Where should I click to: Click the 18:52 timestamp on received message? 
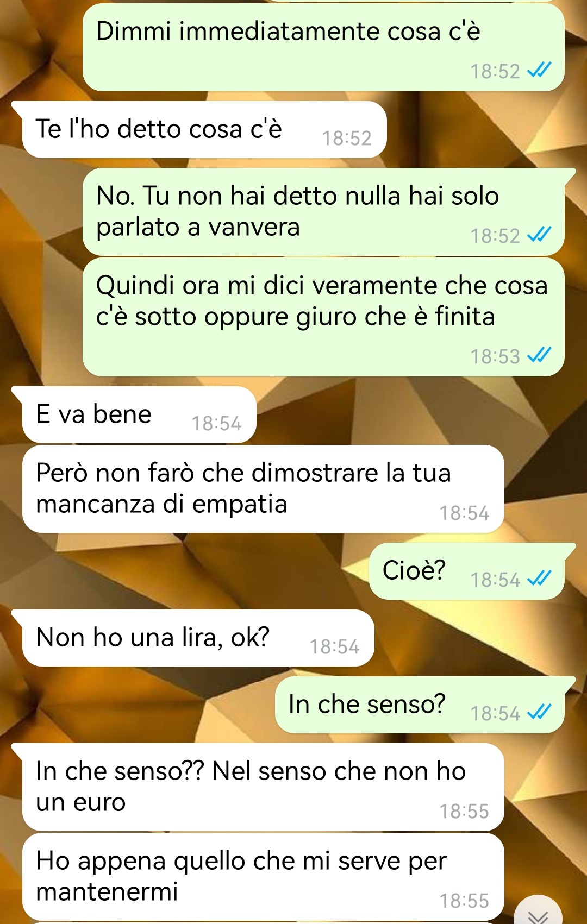click(347, 139)
